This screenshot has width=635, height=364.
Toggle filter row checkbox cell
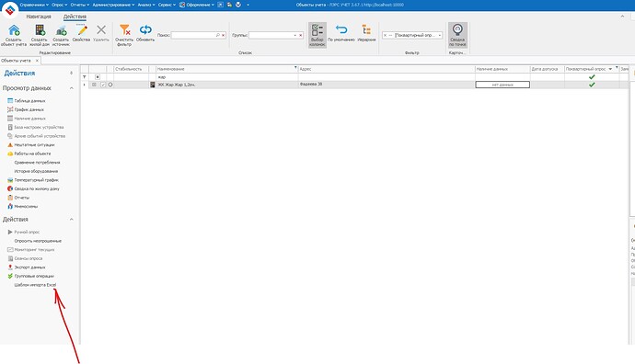click(98, 77)
